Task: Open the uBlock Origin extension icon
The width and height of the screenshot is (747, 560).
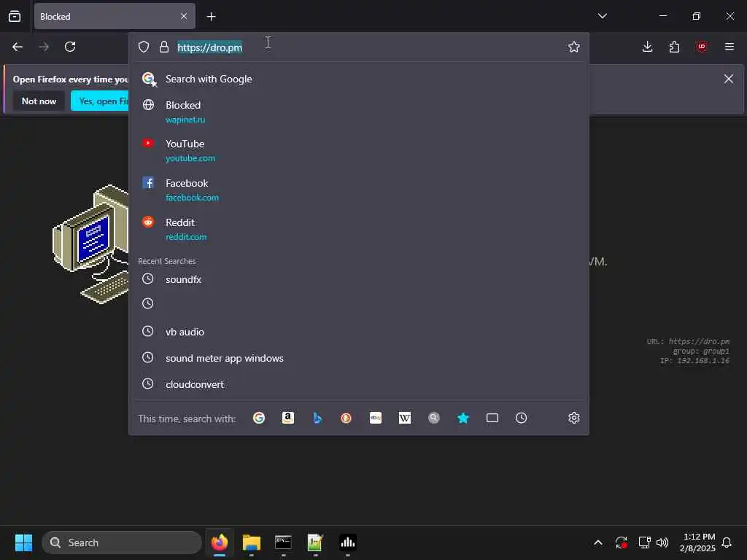Action: 701,47
